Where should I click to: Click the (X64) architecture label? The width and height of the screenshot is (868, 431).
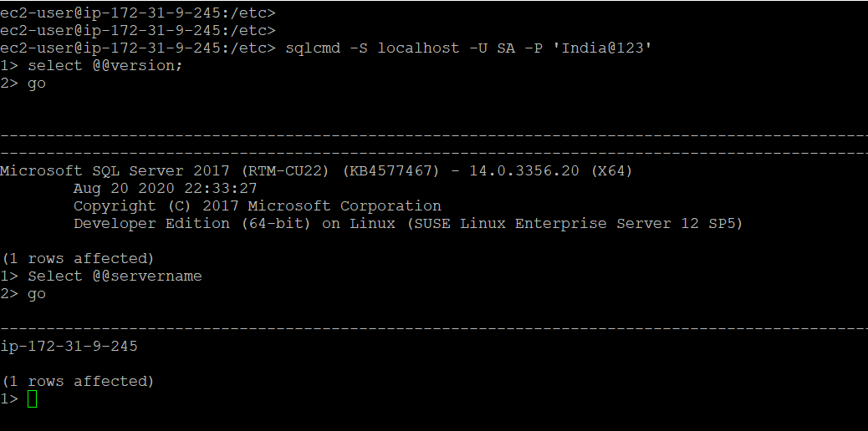(x=610, y=171)
